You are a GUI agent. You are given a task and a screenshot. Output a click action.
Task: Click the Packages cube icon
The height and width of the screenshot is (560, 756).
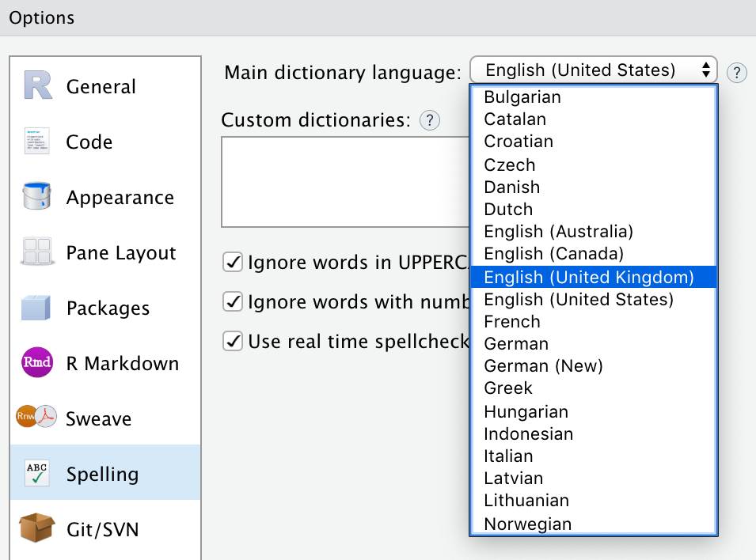[x=36, y=308]
